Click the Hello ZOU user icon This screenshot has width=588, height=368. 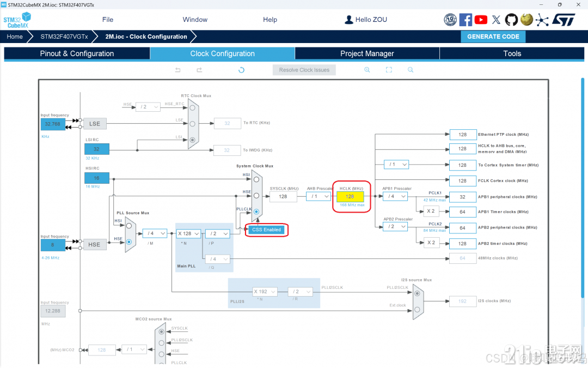click(349, 20)
